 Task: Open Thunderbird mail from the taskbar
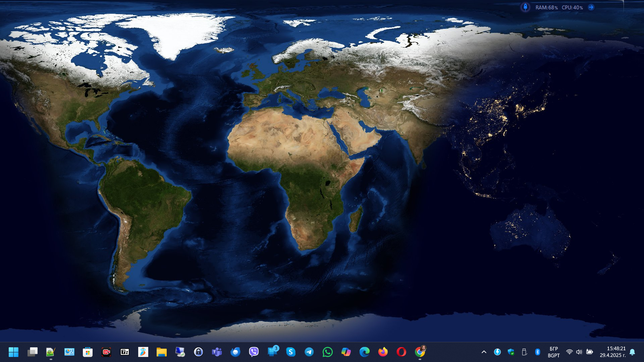(x=235, y=352)
